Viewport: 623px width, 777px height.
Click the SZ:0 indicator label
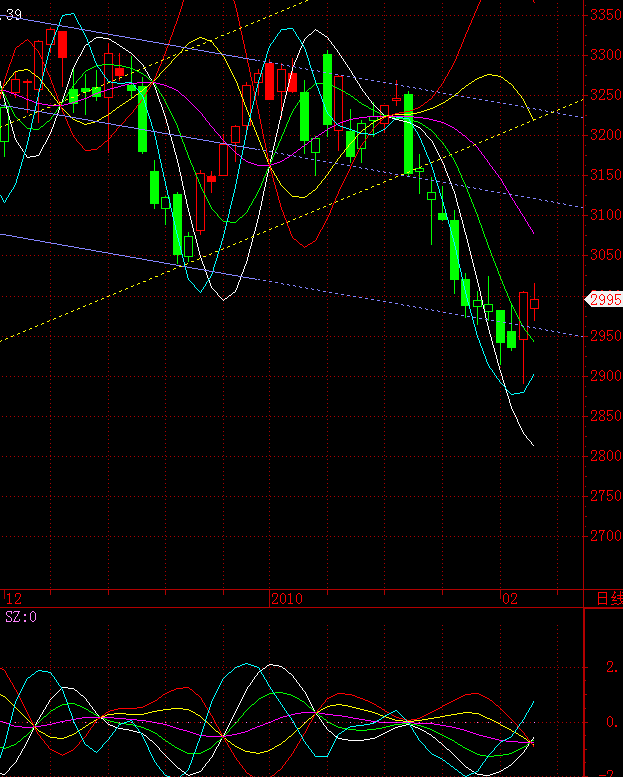21,617
